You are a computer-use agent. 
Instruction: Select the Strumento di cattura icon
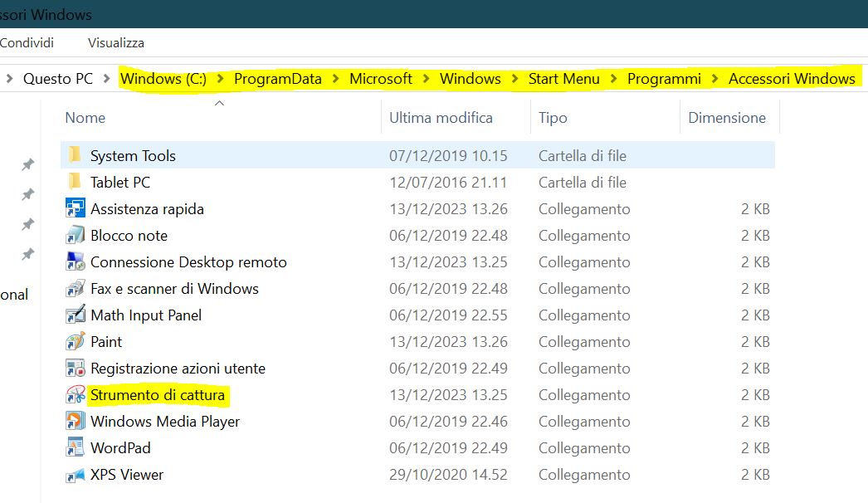coord(76,394)
